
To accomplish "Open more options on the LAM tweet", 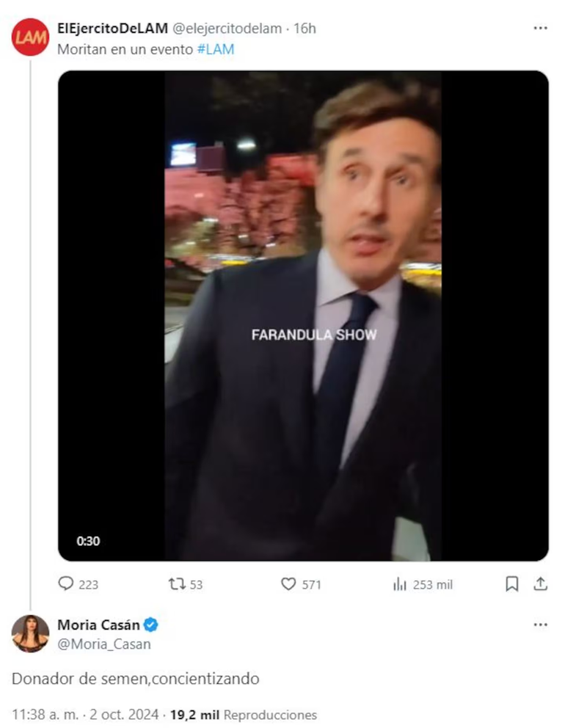I will click(540, 28).
